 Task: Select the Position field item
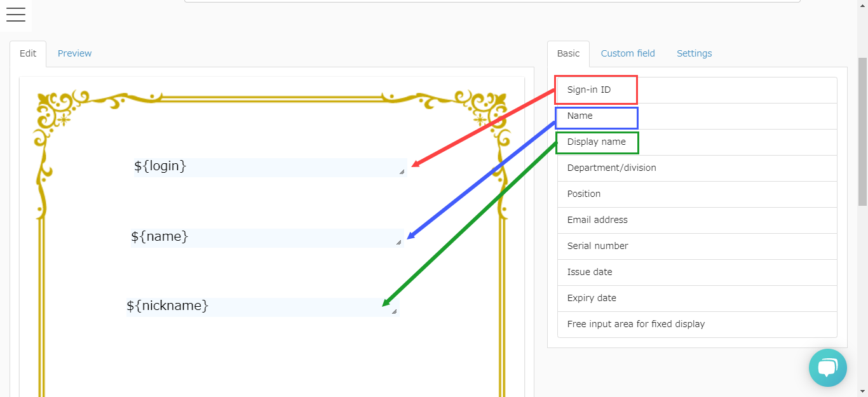pos(583,194)
